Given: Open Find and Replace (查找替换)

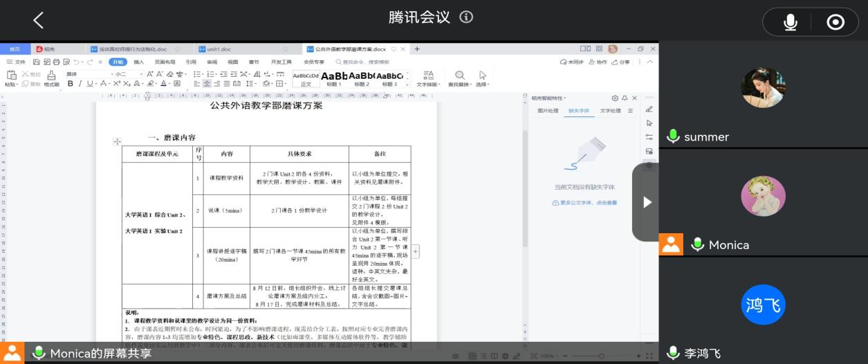Looking at the screenshot, I should (x=459, y=78).
